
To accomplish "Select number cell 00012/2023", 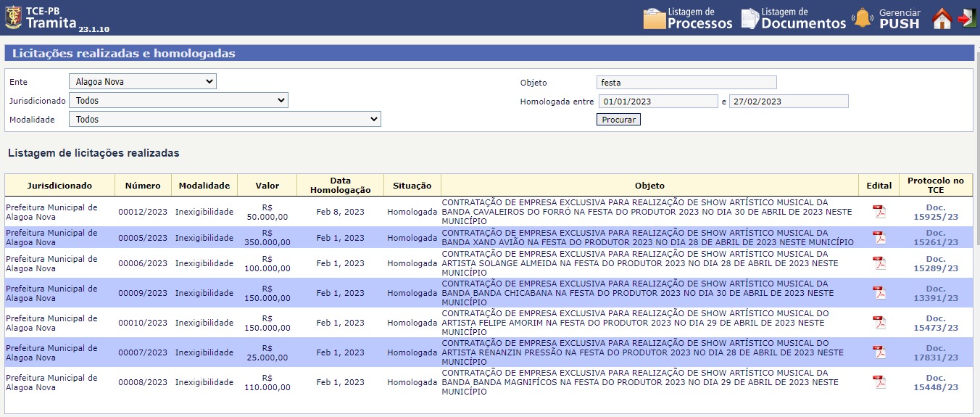I will click(x=143, y=212).
